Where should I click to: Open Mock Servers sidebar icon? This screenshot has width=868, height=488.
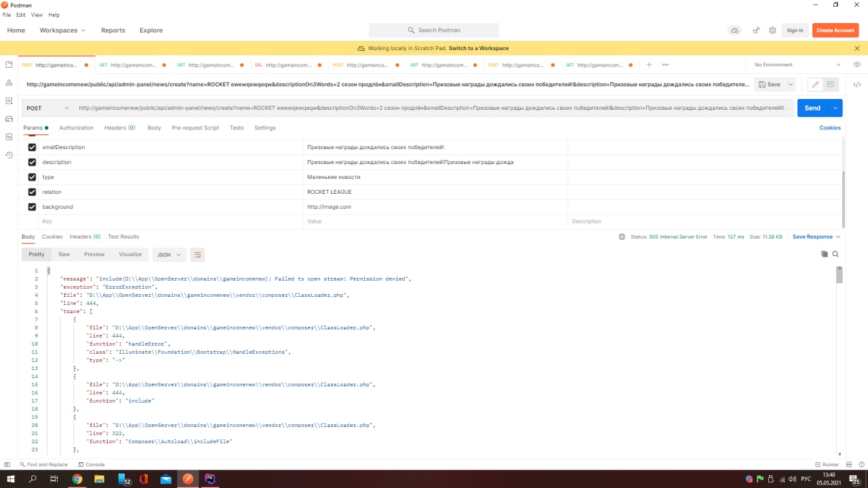click(x=9, y=119)
